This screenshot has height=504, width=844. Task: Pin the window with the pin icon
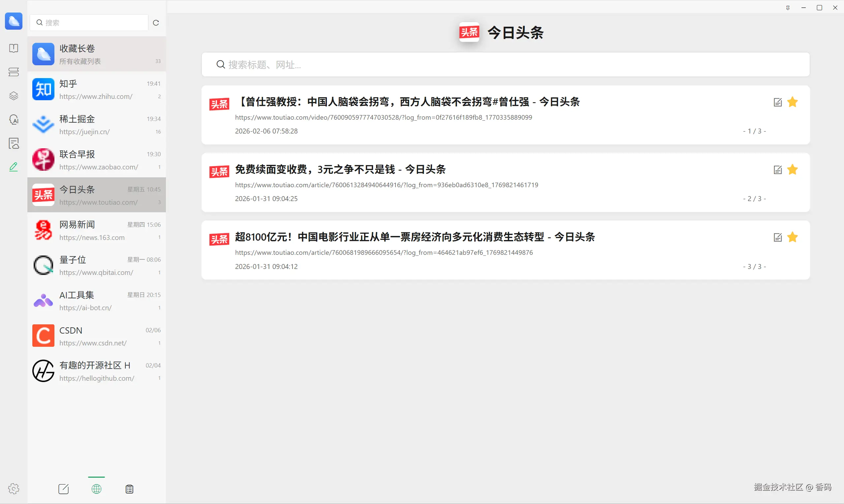pyautogui.click(x=788, y=8)
